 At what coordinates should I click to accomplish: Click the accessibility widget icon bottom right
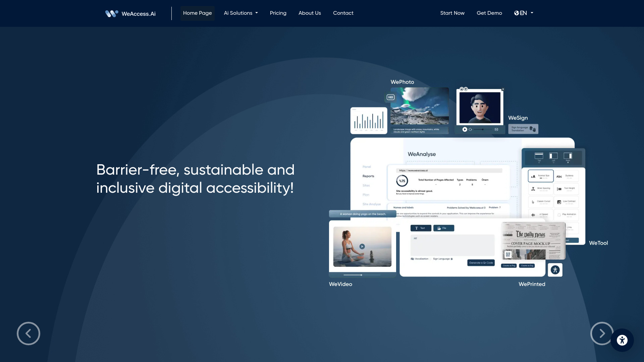(622, 340)
